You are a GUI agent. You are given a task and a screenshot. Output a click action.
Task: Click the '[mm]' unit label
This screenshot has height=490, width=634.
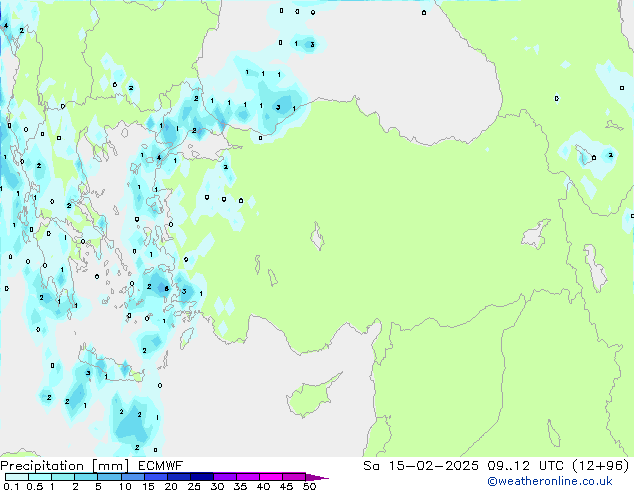[x=110, y=466]
